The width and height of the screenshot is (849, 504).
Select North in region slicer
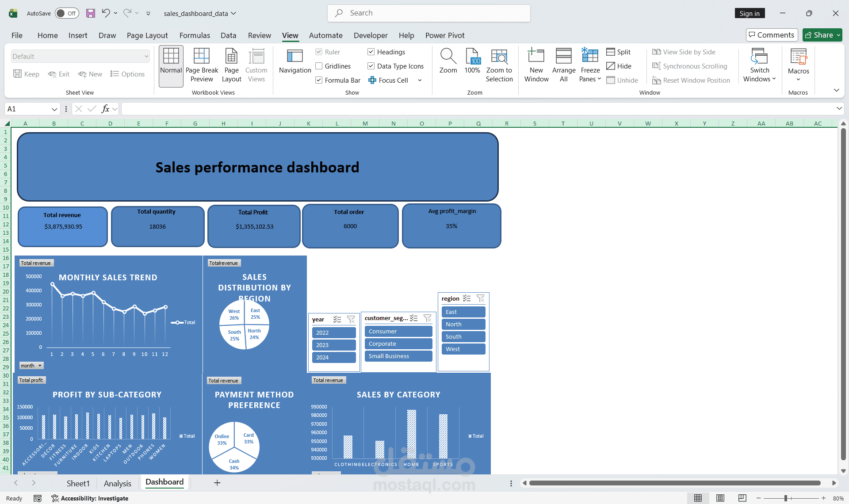point(463,324)
